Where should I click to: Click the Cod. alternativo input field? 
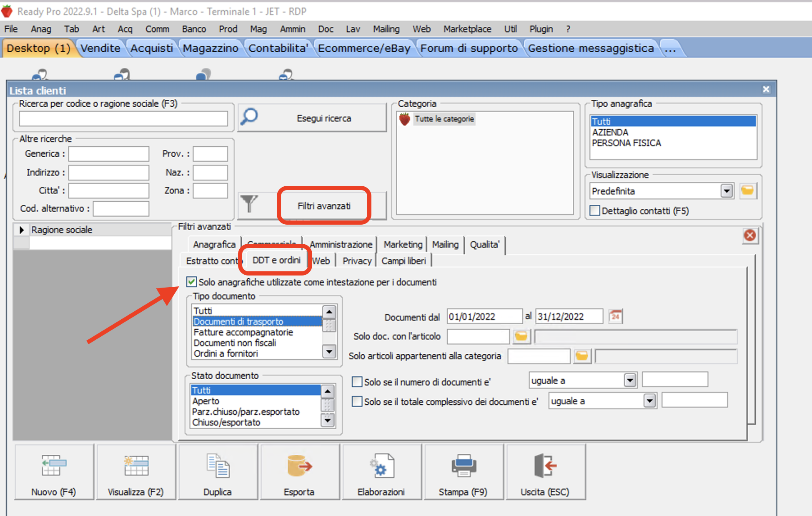click(x=121, y=208)
